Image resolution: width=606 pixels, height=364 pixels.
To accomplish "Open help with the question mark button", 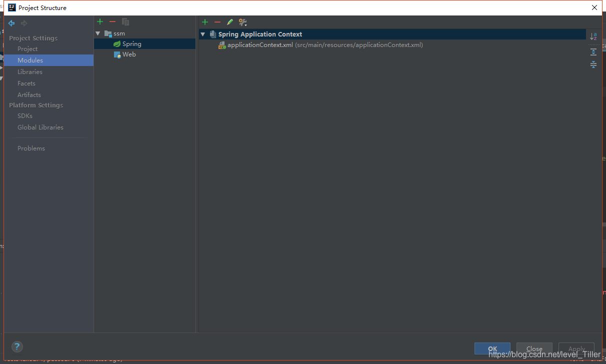I will coord(17,346).
